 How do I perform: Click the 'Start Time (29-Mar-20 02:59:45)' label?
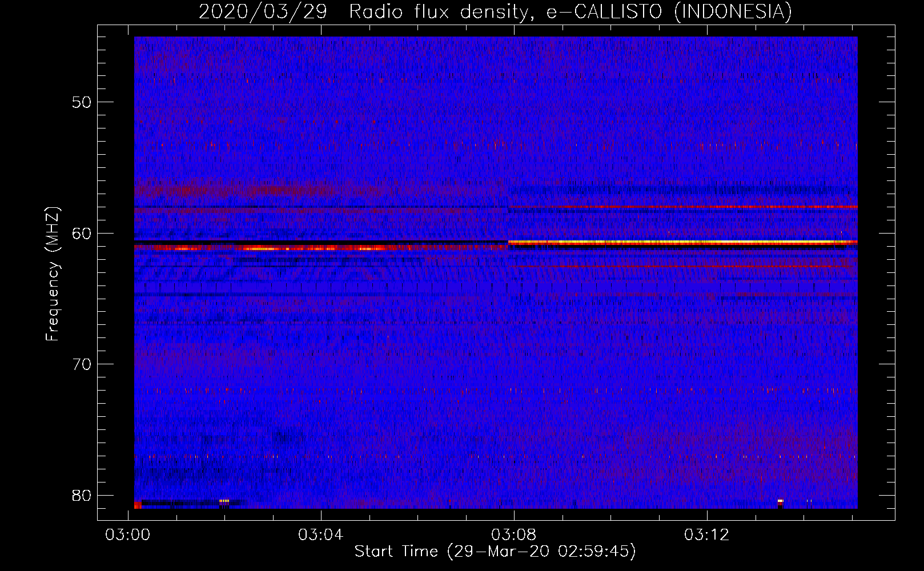tap(495, 552)
